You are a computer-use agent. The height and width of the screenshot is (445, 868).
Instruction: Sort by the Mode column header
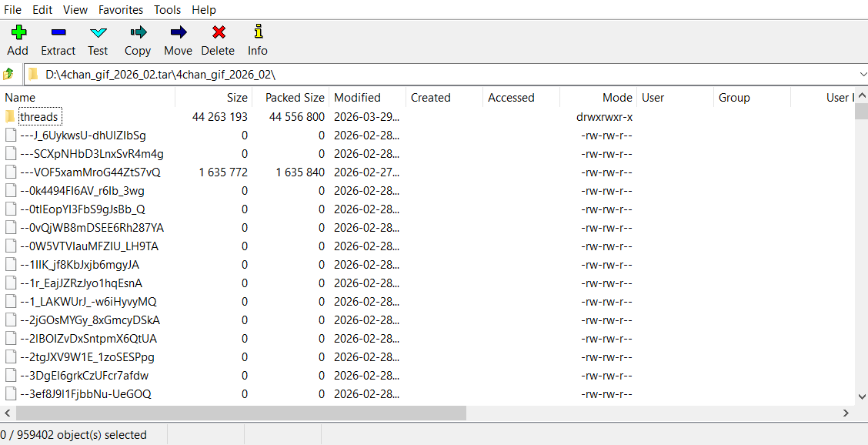[599, 98]
